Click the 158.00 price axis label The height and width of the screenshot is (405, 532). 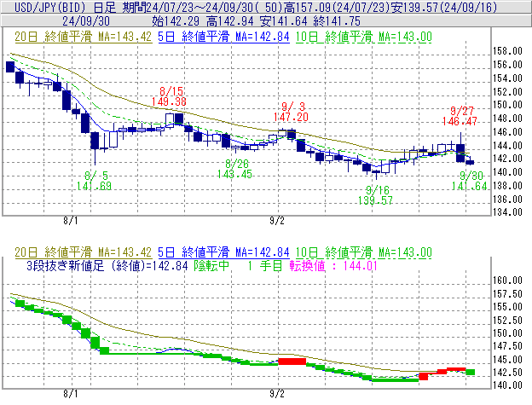[x=507, y=51]
